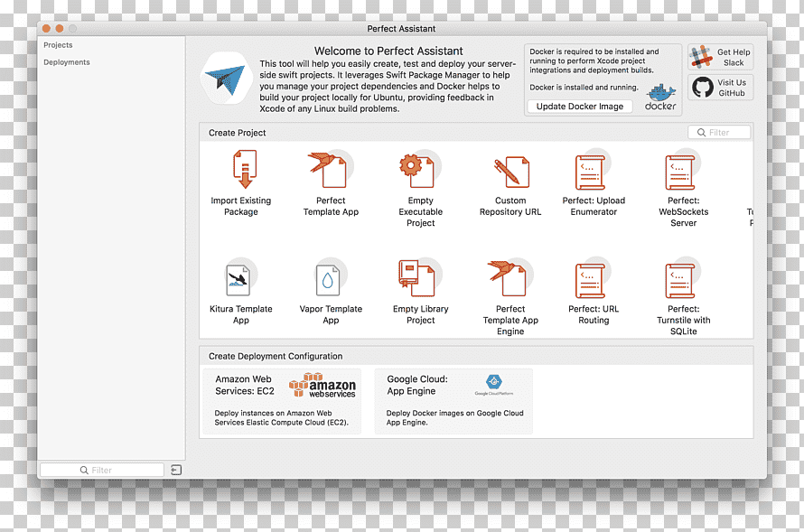The width and height of the screenshot is (804, 532).
Task: Click the 'Docker is installed and running.' status
Action: (584, 87)
